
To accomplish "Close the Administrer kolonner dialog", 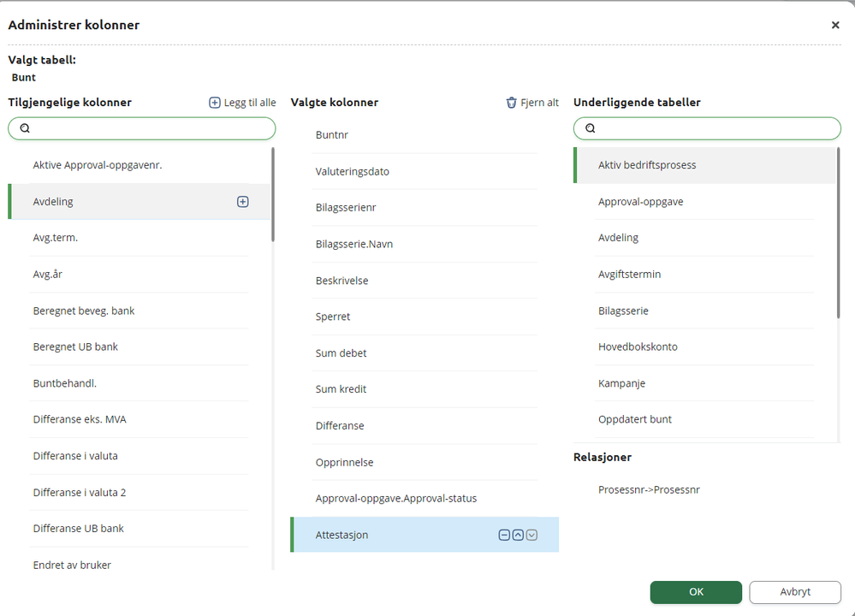I will pyautogui.click(x=835, y=25).
